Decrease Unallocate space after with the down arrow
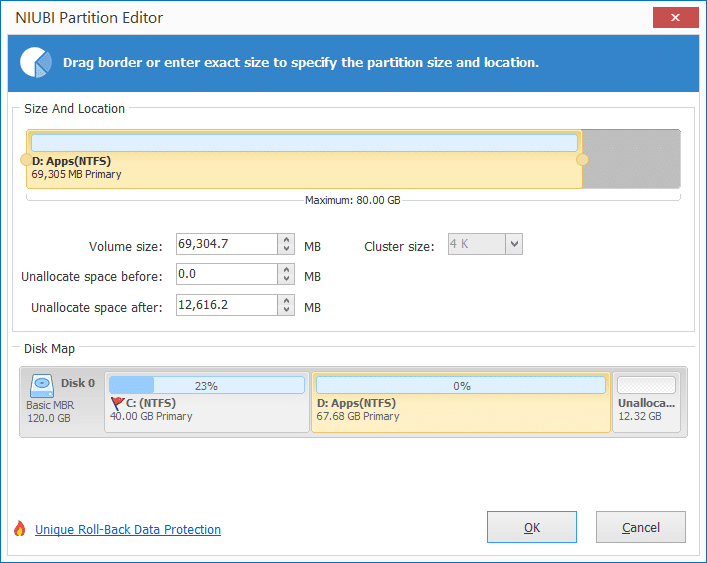 tap(286, 310)
